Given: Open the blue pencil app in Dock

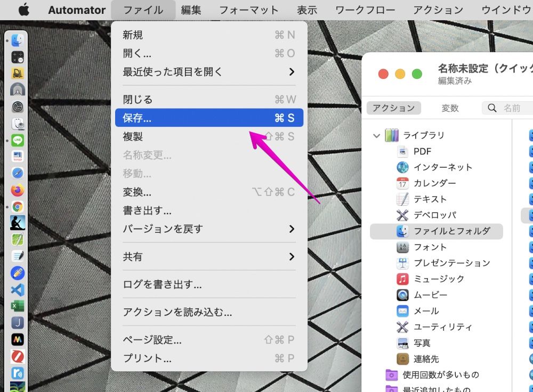Looking at the screenshot, I should click(x=18, y=273).
